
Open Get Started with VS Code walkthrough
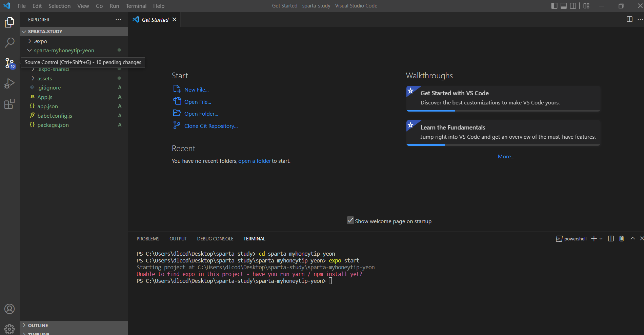coord(503,98)
